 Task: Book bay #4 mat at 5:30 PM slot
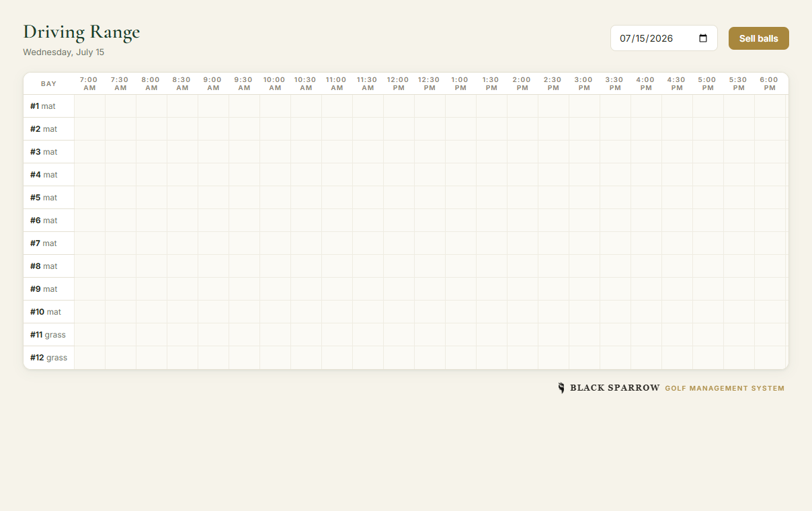739,175
